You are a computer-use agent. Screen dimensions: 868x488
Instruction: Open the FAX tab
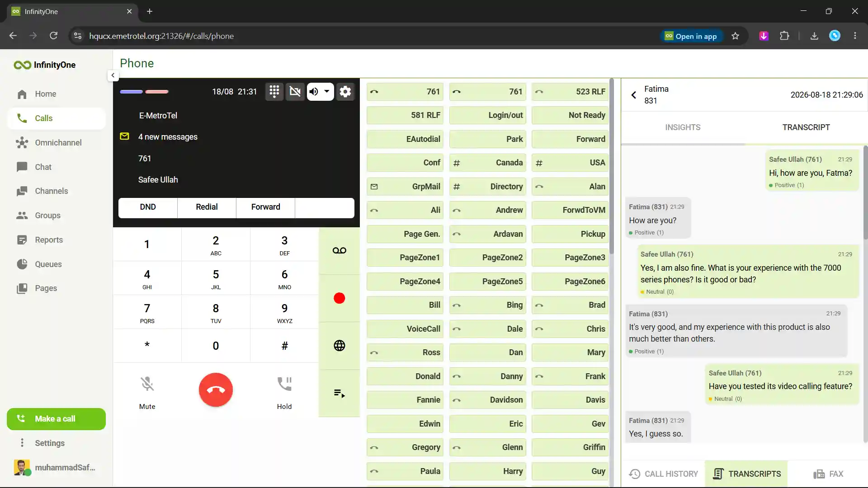point(828,474)
